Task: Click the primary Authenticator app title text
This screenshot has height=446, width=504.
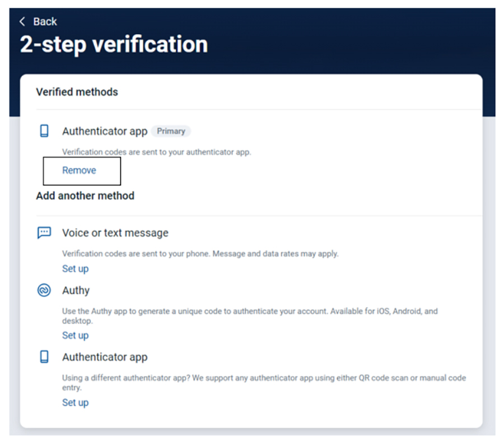Action: coord(105,131)
